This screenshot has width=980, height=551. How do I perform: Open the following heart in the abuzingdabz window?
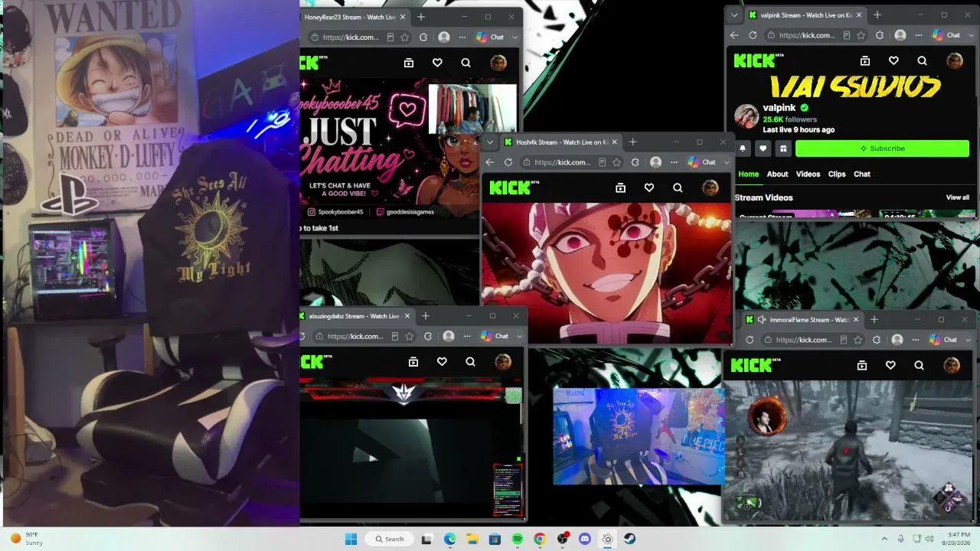click(x=442, y=362)
